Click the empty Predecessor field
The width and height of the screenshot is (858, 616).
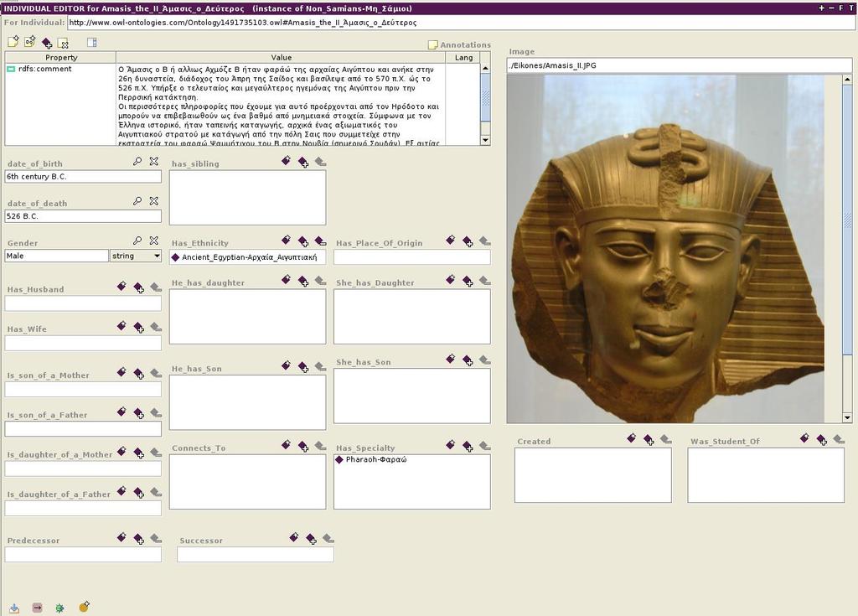tap(83, 555)
